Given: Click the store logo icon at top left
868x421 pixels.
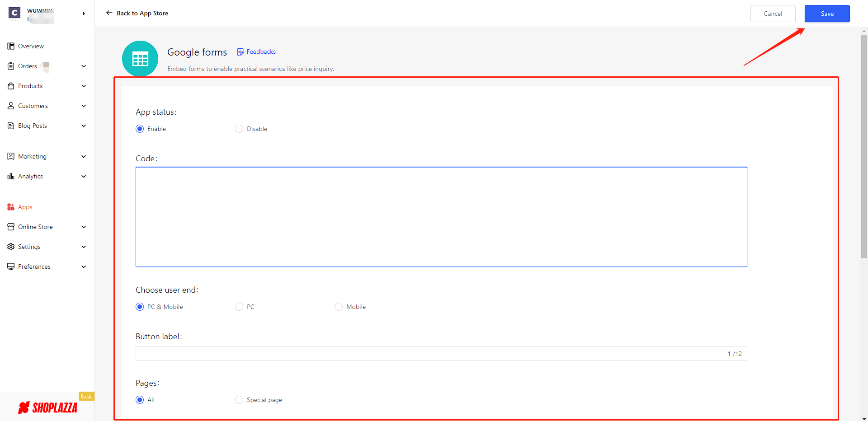Looking at the screenshot, I should tap(14, 14).
